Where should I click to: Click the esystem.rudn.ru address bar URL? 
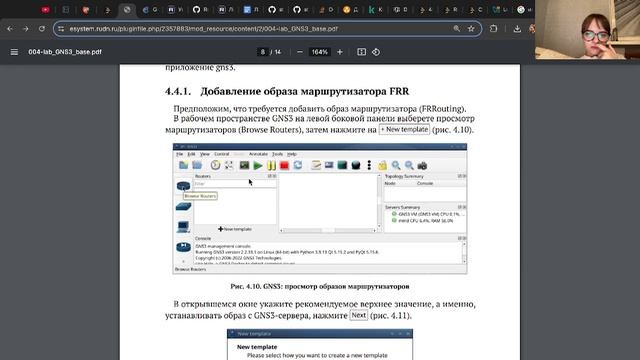coord(203,29)
